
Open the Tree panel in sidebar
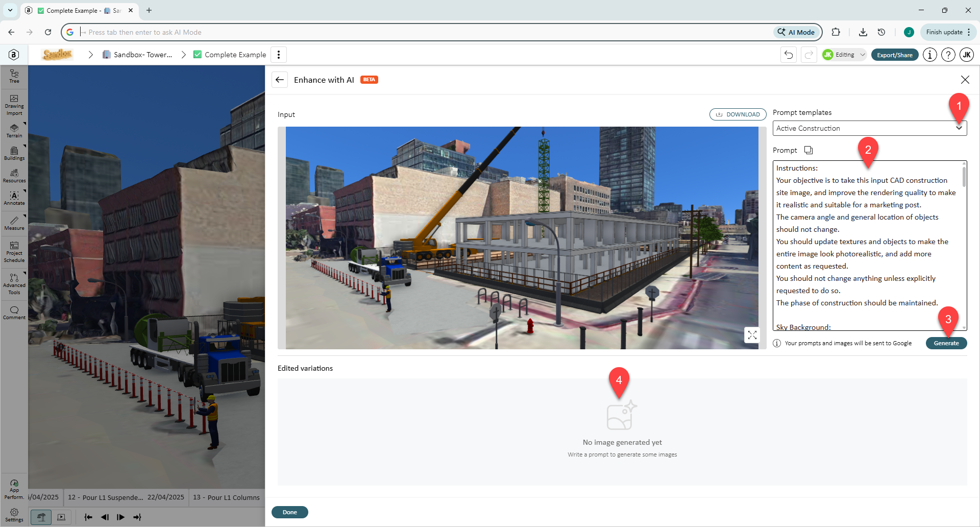(x=14, y=77)
